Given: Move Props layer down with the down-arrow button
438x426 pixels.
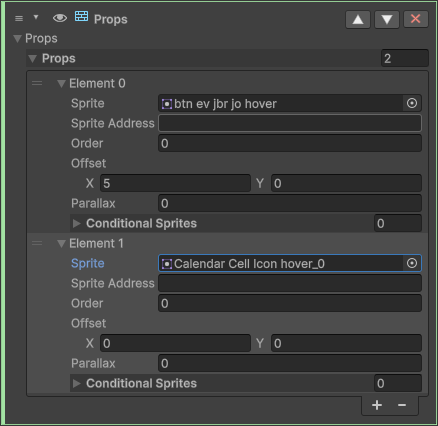Looking at the screenshot, I should point(387,19).
